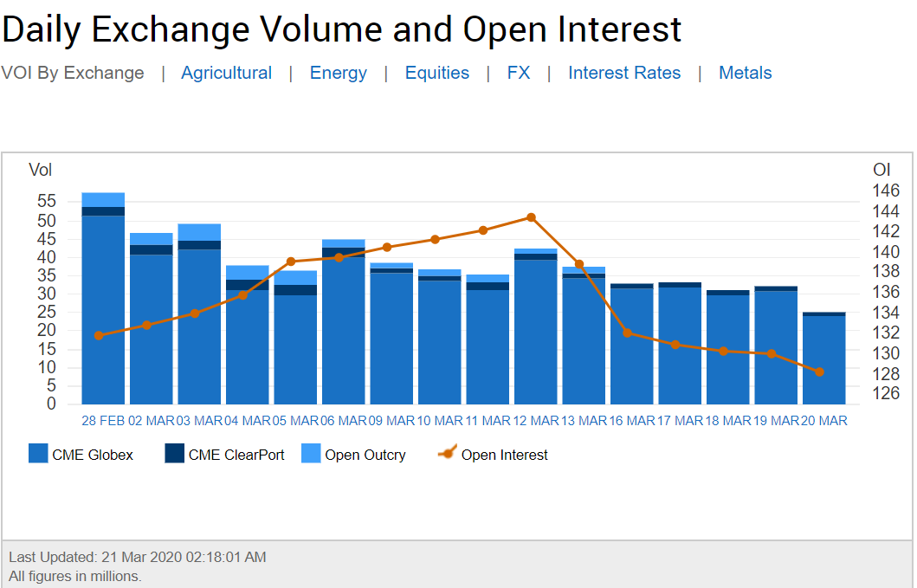Open the Interest Rates tab link
The height and width of the screenshot is (588, 917).
624,73
